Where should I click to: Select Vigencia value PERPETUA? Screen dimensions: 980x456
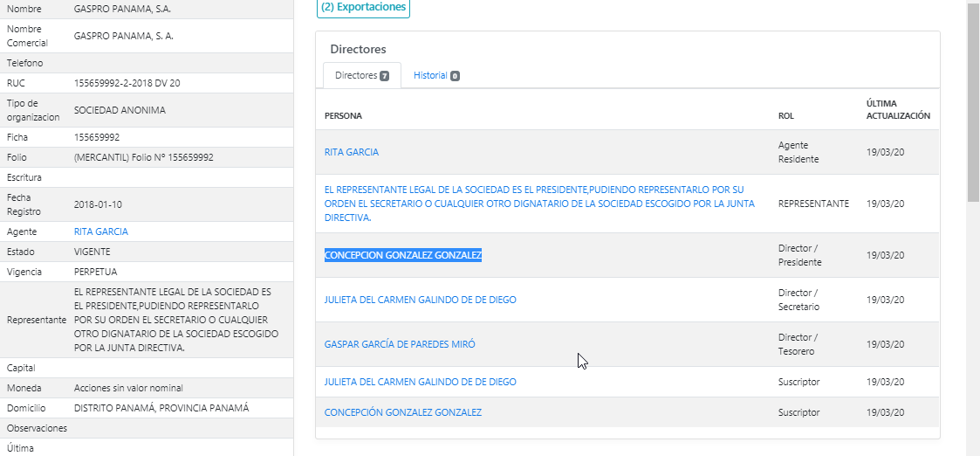(x=95, y=272)
